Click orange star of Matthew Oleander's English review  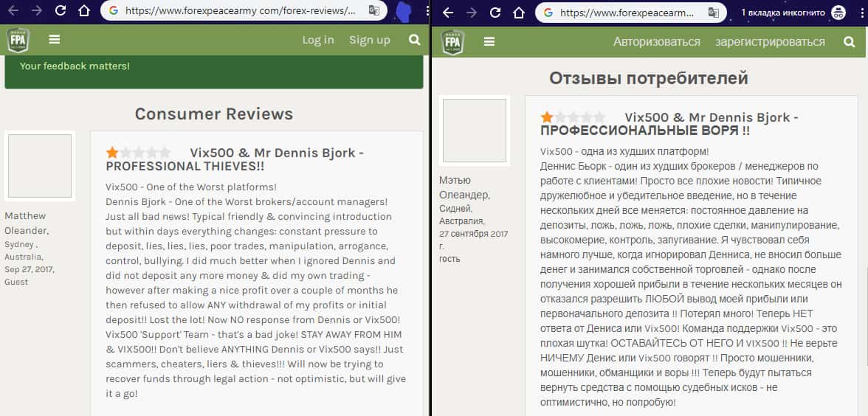pos(112,152)
